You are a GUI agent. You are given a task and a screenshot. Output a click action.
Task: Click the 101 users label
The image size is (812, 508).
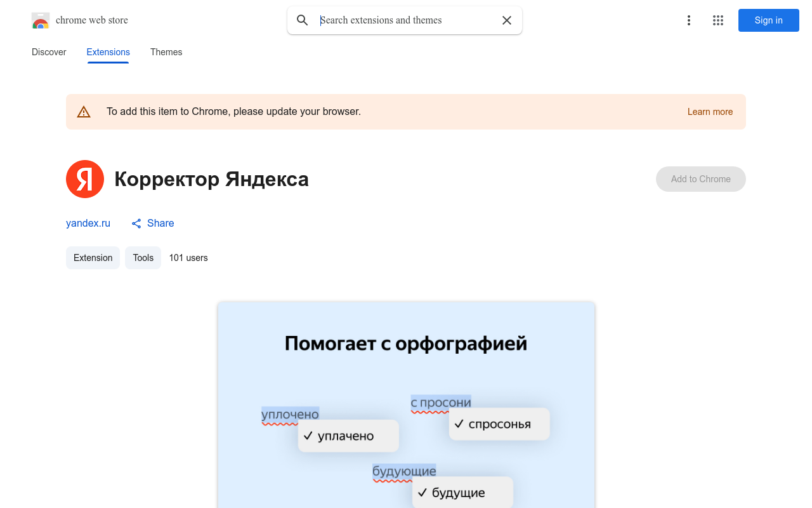coord(188,258)
